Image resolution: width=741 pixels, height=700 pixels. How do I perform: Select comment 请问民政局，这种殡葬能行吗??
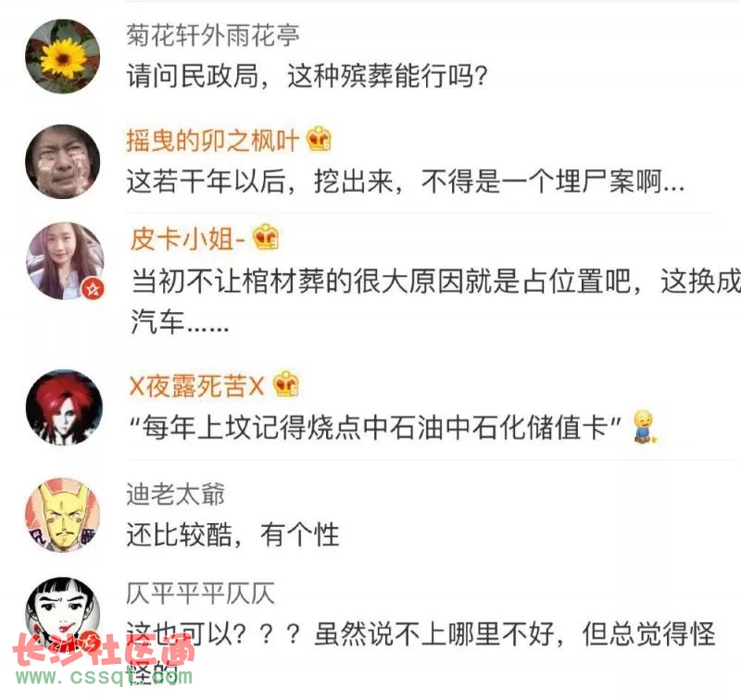[308, 76]
